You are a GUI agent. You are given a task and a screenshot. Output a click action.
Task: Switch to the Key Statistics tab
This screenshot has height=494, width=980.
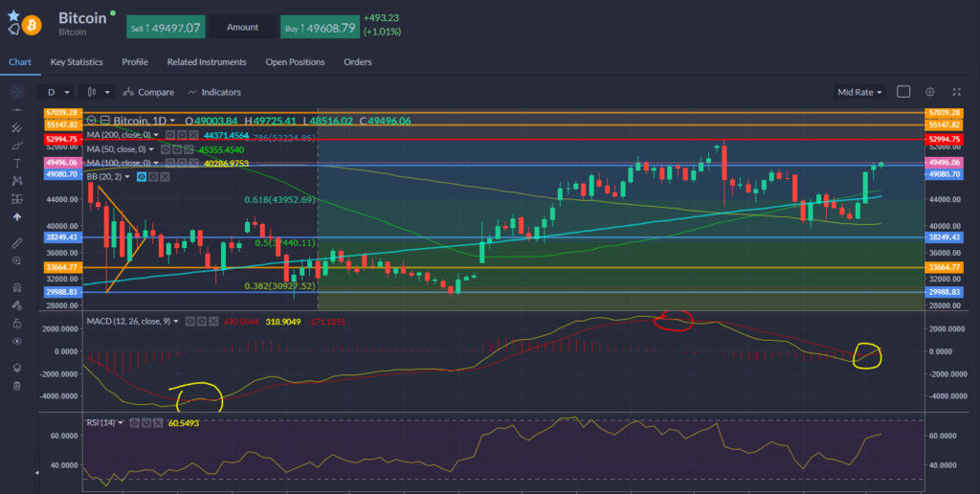(x=77, y=62)
